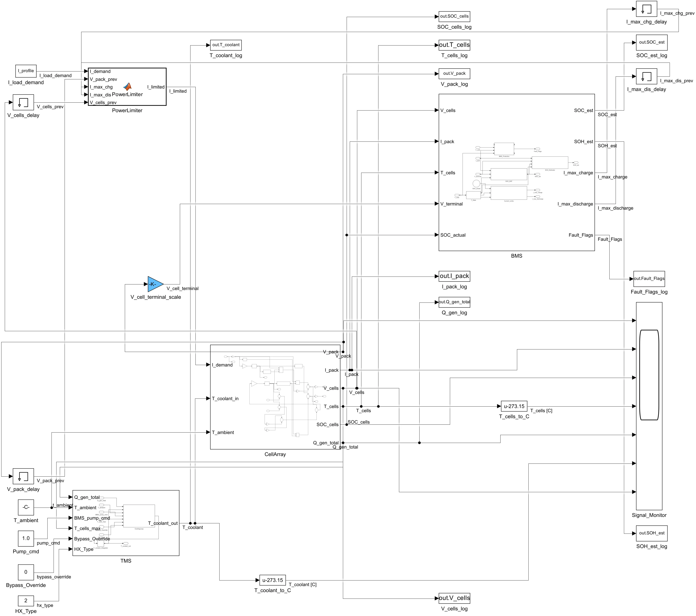Click the V_pack_delay memory block
This screenshot has height=616, width=696.
tap(23, 476)
